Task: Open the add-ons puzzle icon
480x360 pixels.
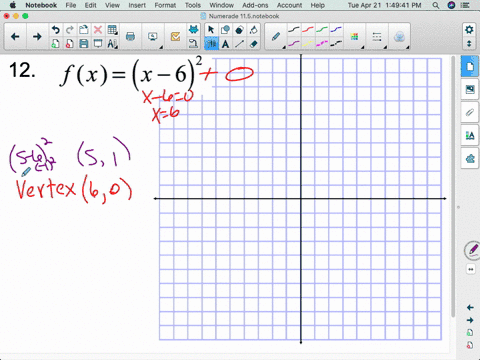Action: pos(193,30)
